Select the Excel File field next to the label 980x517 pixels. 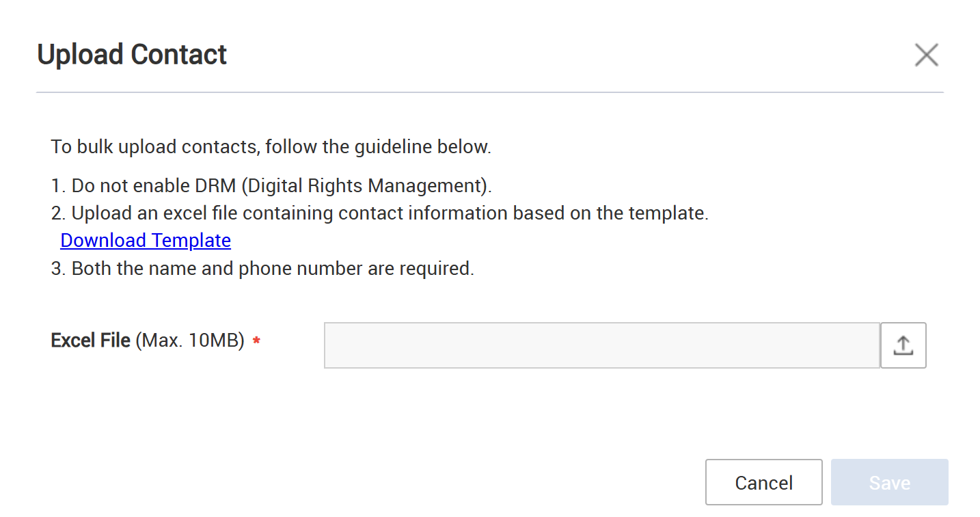point(601,345)
